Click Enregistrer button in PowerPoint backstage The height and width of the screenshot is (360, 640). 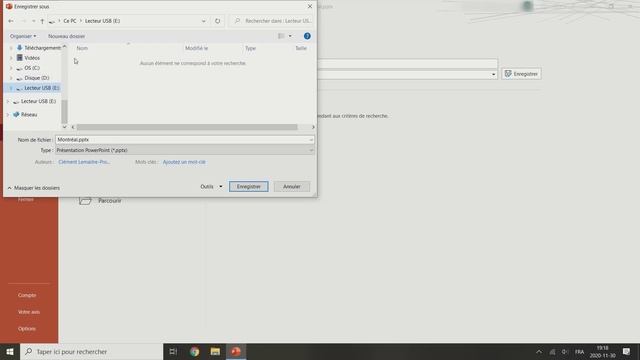pyautogui.click(x=521, y=74)
